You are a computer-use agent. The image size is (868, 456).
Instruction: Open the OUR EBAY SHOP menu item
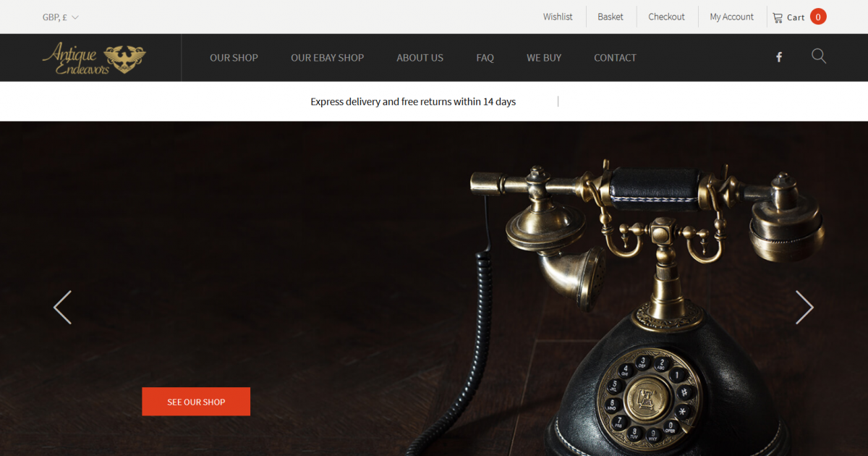pyautogui.click(x=327, y=58)
